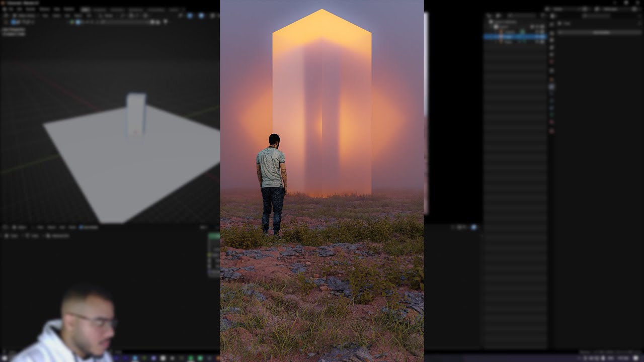644x362 pixels.
Task: Open the highlighted active workspace tab
Action: coord(86,10)
